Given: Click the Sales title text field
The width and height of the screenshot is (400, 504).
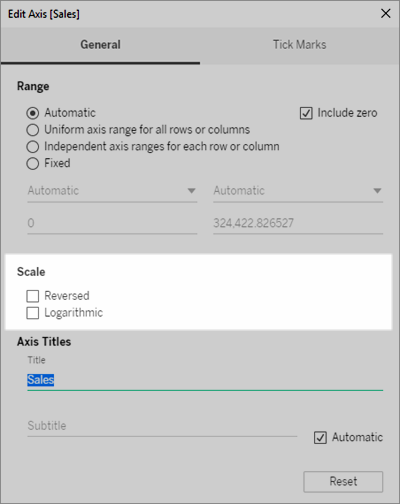Looking at the screenshot, I should coord(205,380).
